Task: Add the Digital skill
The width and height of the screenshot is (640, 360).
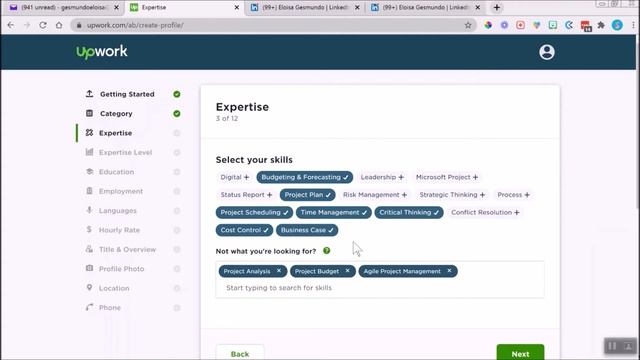Action: (234, 177)
